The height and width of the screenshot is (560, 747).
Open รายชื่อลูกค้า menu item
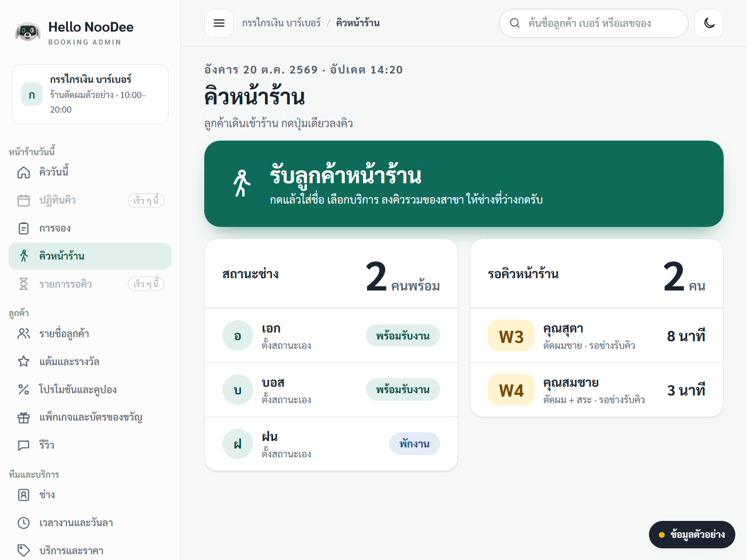(90, 334)
